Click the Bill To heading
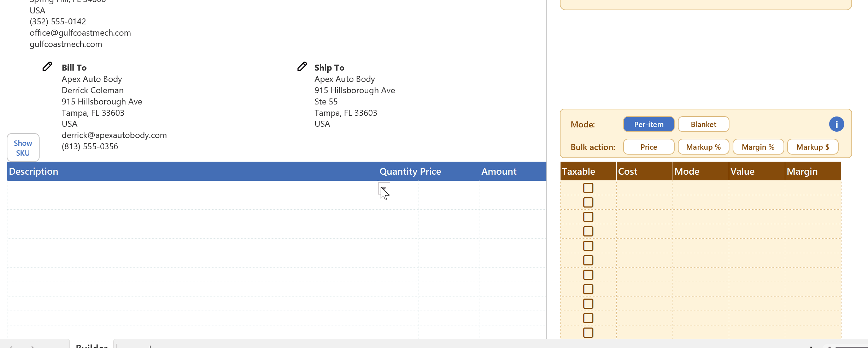Image resolution: width=868 pixels, height=348 pixels. 74,68
